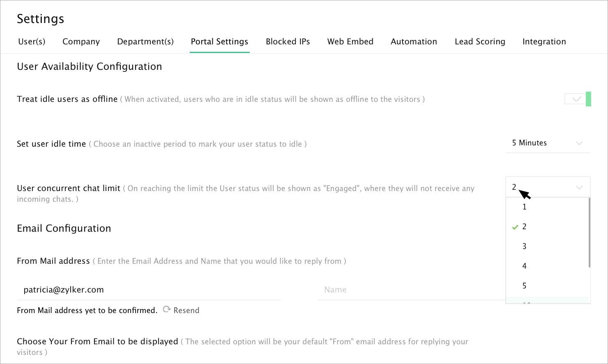Go to the Department(s) tab
This screenshot has height=364, width=608.
(145, 41)
